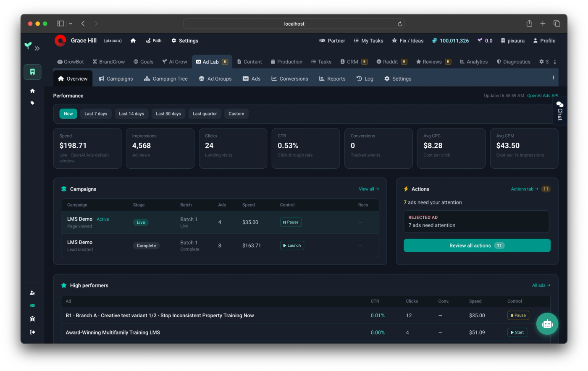Viewport: 588px width, 371px height.
Task: Open Fix / Ideas in the header
Action: [x=407, y=41]
